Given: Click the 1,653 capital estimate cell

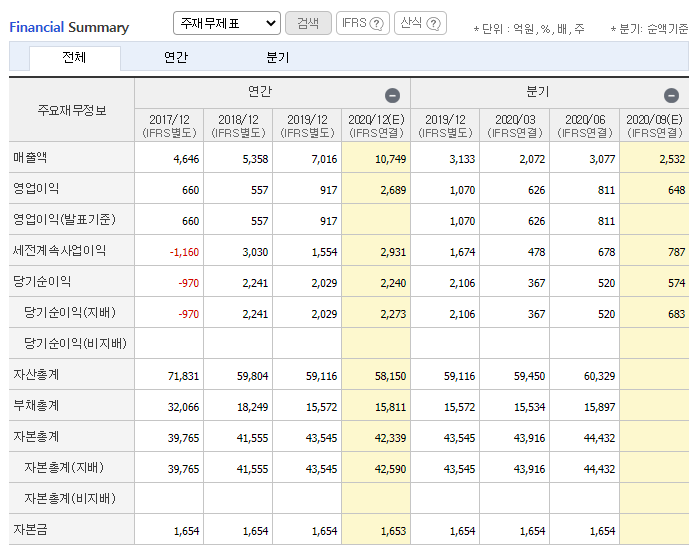Looking at the screenshot, I should click(x=376, y=531).
